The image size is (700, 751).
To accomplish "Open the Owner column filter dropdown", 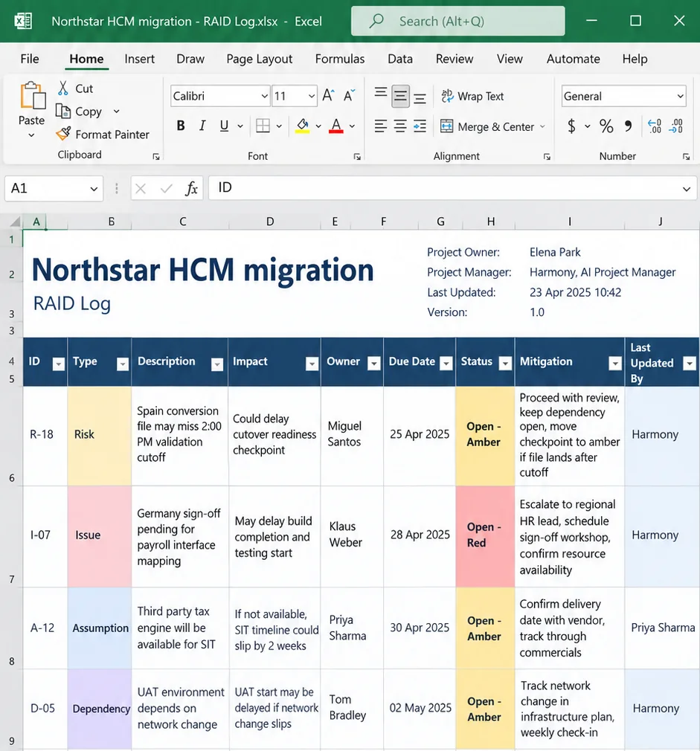I will (373, 364).
